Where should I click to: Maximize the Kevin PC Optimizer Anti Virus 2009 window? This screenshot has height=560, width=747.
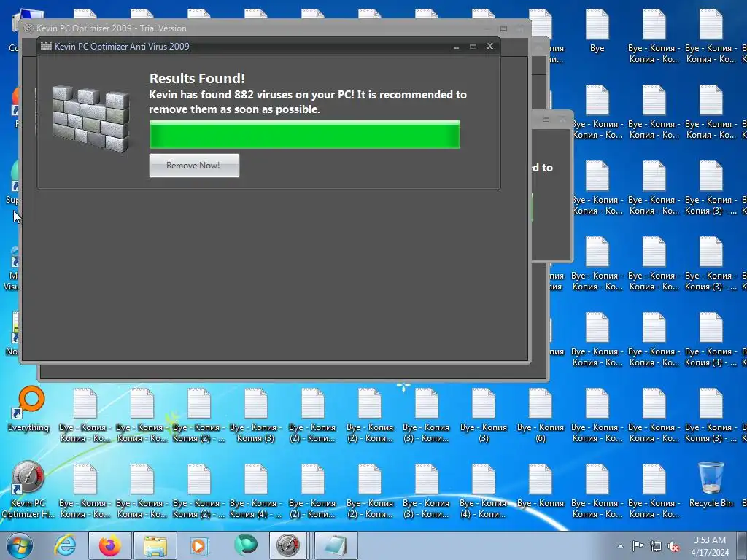pyautogui.click(x=473, y=47)
